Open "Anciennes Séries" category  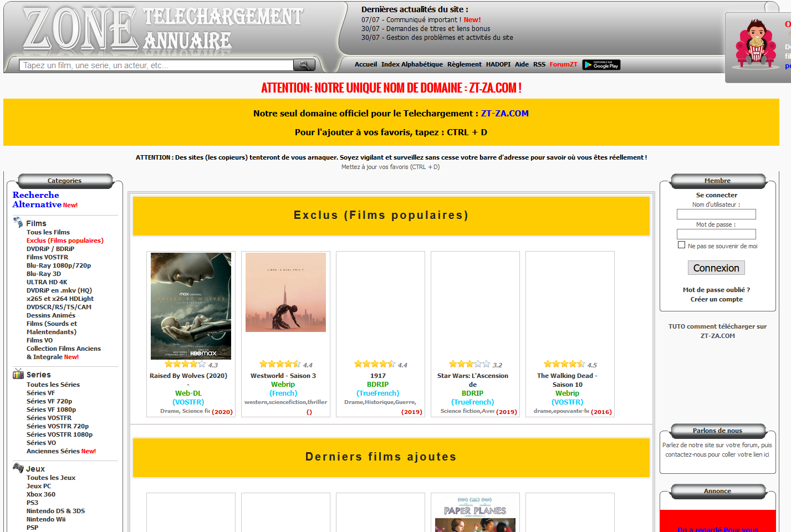53,451
